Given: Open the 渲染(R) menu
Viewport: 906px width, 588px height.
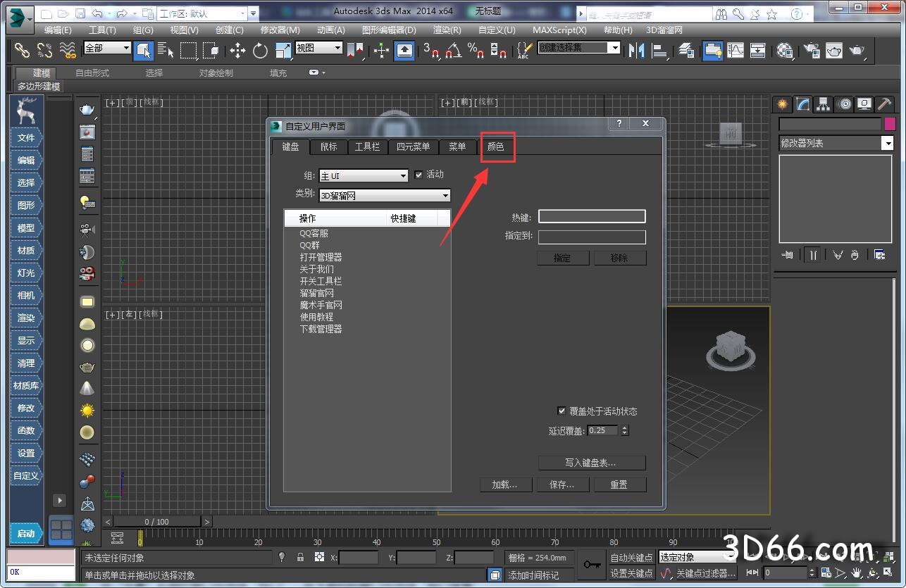Looking at the screenshot, I should tap(447, 30).
